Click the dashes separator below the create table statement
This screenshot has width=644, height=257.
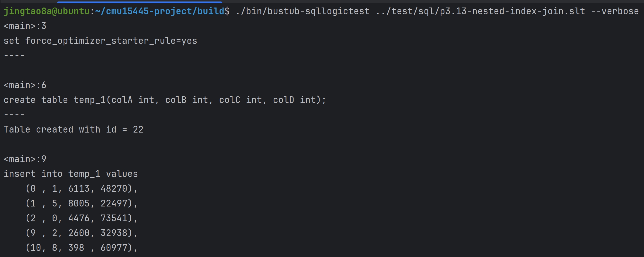pyautogui.click(x=14, y=115)
